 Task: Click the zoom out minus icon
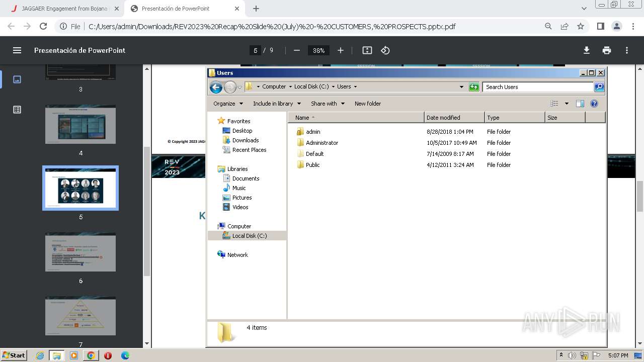(x=297, y=50)
